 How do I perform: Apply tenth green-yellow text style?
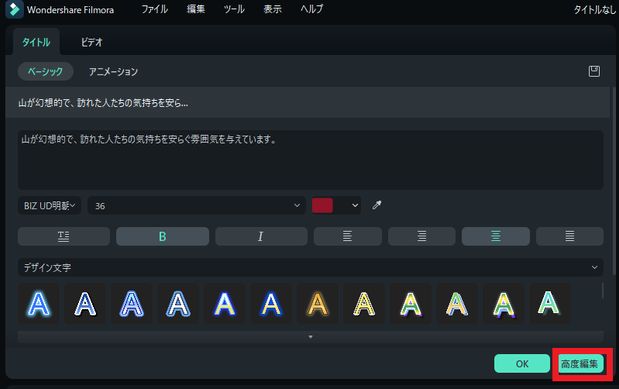point(457,304)
